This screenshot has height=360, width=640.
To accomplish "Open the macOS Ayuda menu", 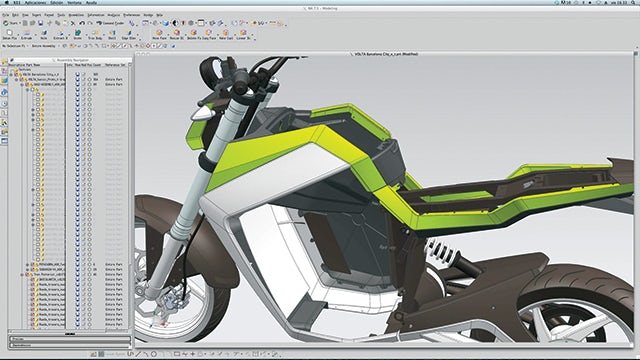I will [91, 2].
